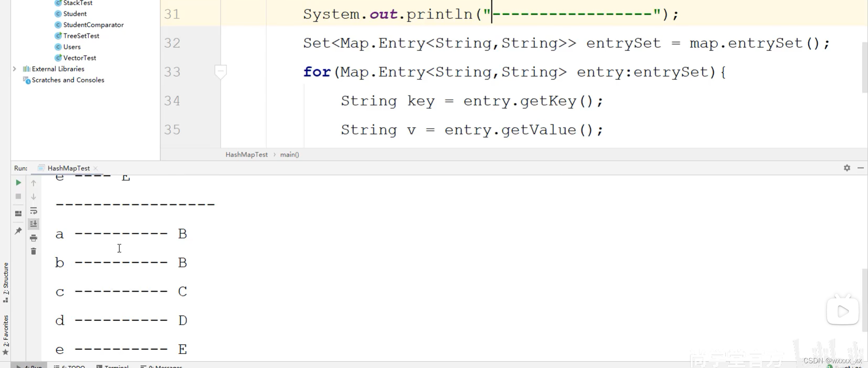The height and width of the screenshot is (368, 868).
Task: Stop the running process
Action: 18,196
